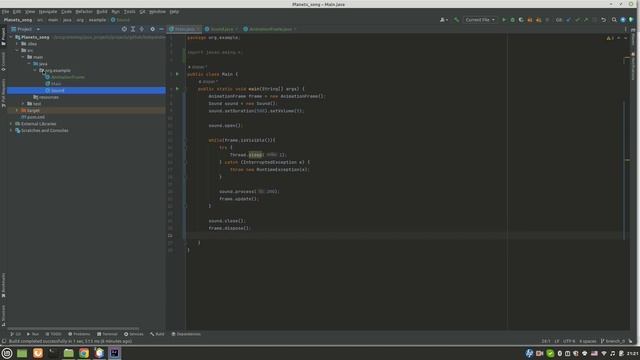Click the IDE updates blue icon
This screenshot has height=360, width=640.
623,20
